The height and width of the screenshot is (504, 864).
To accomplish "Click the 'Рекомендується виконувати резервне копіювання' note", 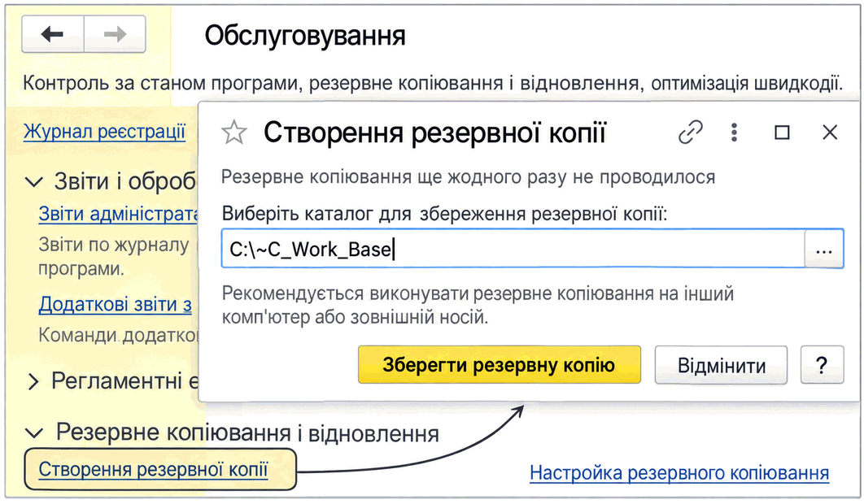I will pos(478,305).
